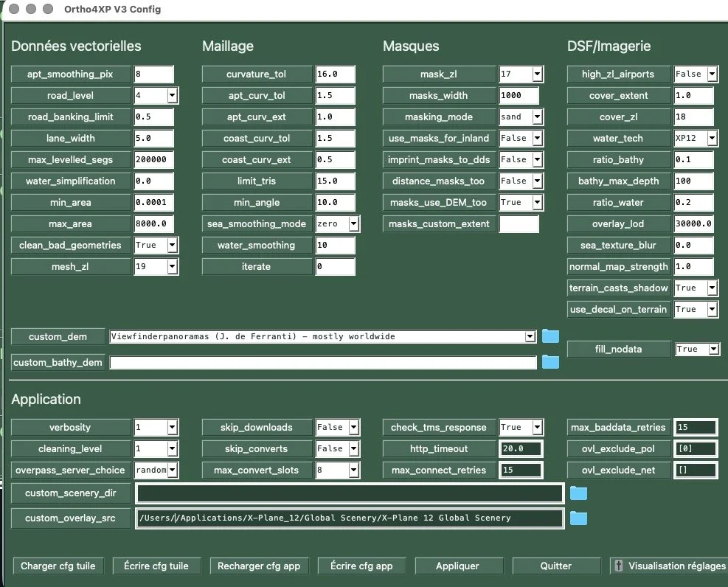Click max_levelled_segs value field
This screenshot has width=728, height=587.
pyautogui.click(x=153, y=159)
